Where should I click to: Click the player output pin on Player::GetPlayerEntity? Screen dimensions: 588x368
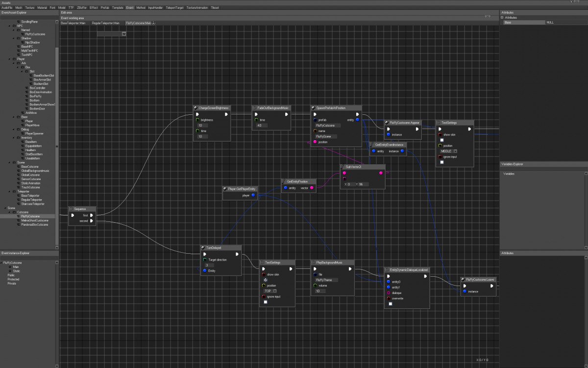[253, 195]
